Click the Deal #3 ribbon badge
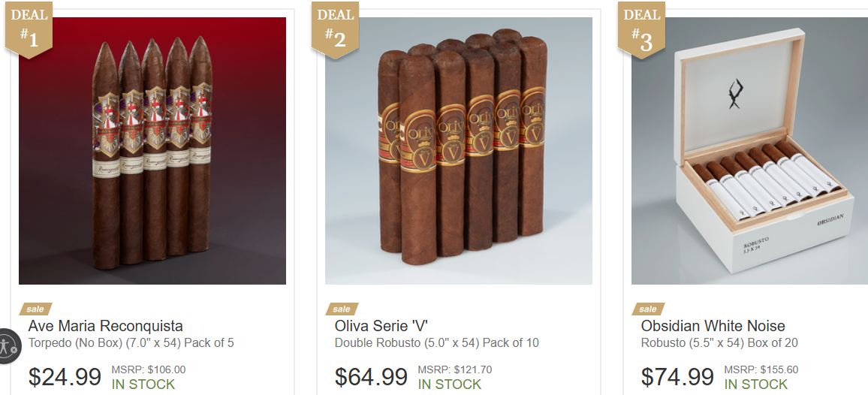The height and width of the screenshot is (395, 868). (641, 29)
